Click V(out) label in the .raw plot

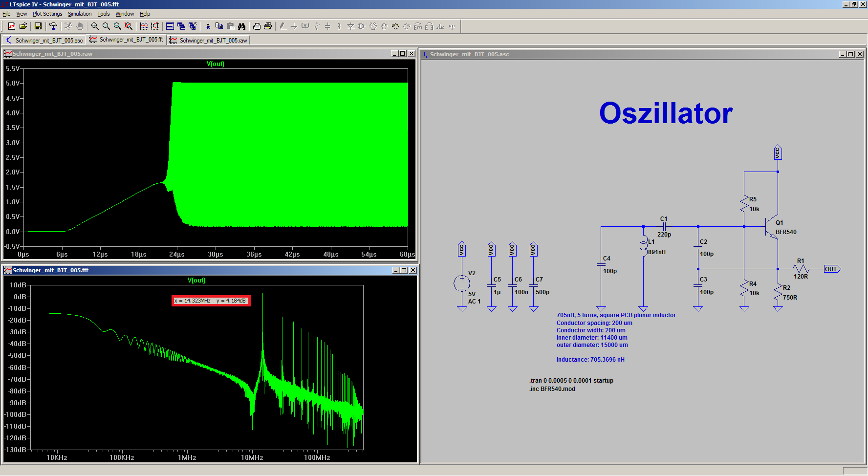215,64
